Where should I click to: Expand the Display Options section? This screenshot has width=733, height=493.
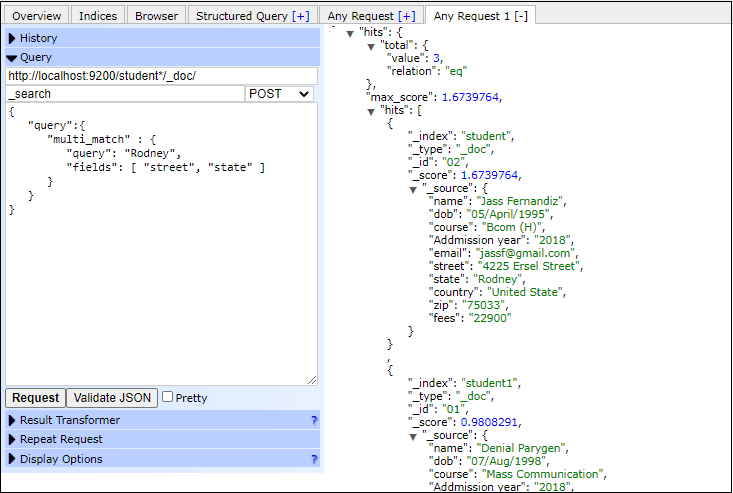click(163, 458)
